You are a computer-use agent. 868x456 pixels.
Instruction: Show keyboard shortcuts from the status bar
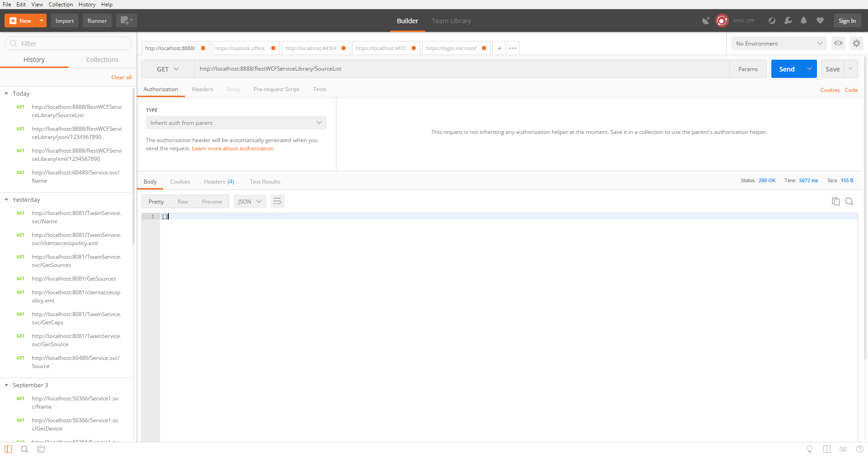pyautogui.click(x=843, y=449)
